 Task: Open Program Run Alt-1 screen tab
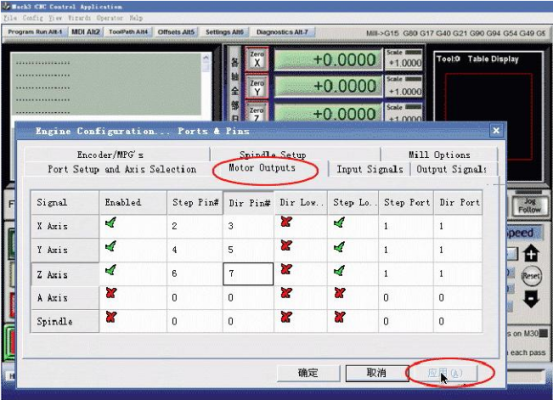coord(35,32)
